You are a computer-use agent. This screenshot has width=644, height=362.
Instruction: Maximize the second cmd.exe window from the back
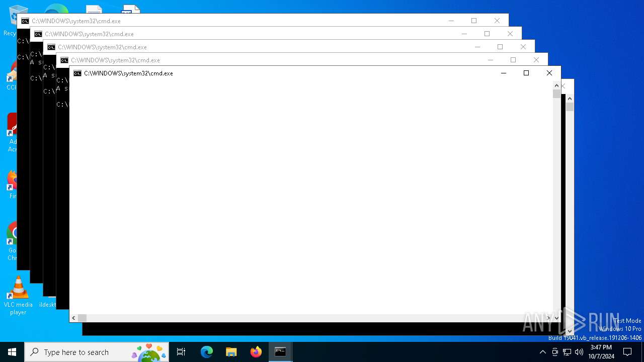click(487, 34)
